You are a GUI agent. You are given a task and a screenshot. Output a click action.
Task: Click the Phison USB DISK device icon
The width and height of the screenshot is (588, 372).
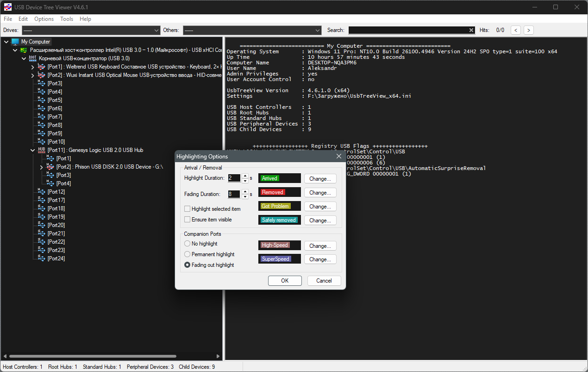point(50,167)
